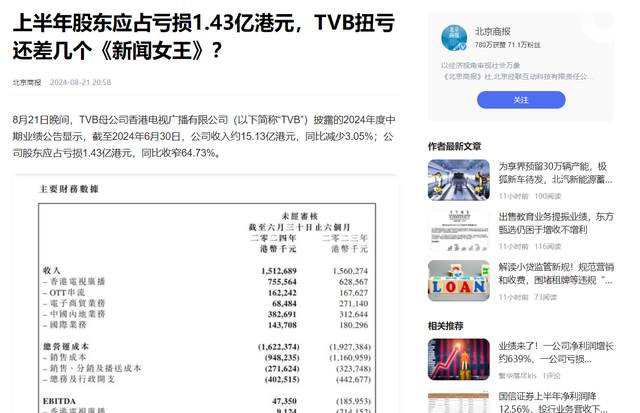Click the article headline 上半年股东应占亏损1.43亿港元

coord(204,36)
